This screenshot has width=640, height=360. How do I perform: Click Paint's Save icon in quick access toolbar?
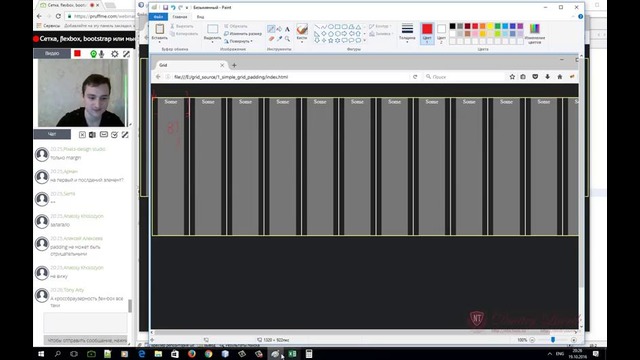165,7
